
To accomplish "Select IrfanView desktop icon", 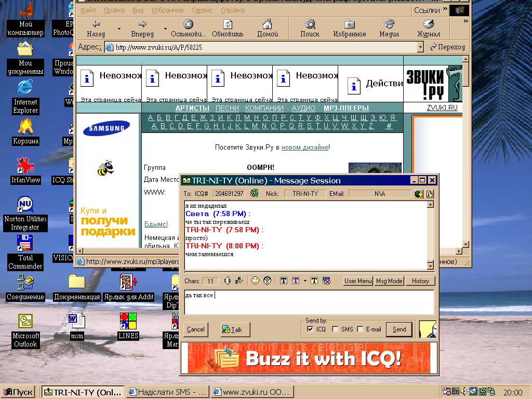I will click(x=25, y=171).
